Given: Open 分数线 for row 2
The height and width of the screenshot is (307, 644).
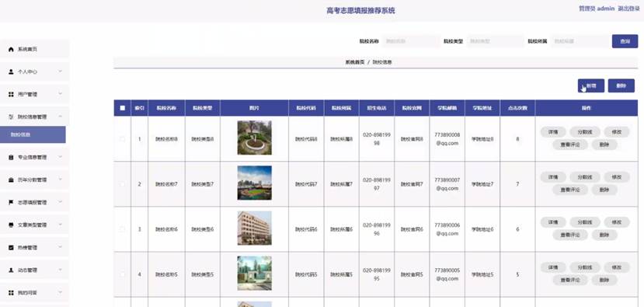Looking at the screenshot, I should click(584, 177).
